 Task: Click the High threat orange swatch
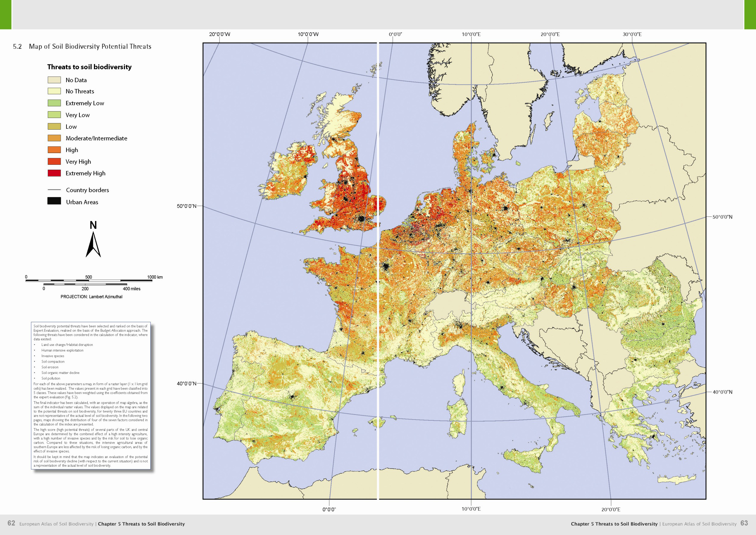coord(54,150)
